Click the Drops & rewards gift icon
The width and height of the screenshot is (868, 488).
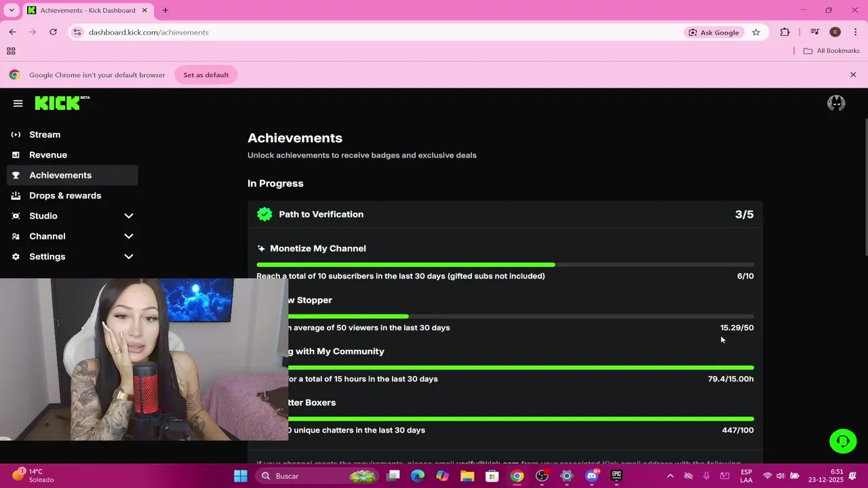[16, 195]
